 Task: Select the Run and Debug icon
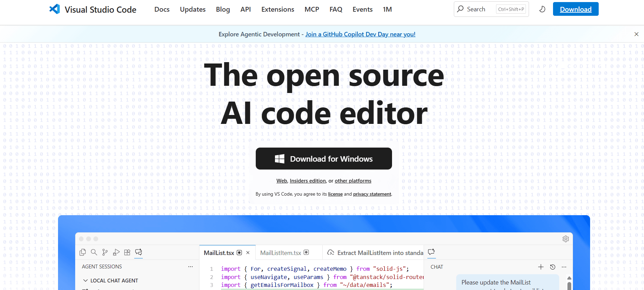click(x=116, y=252)
